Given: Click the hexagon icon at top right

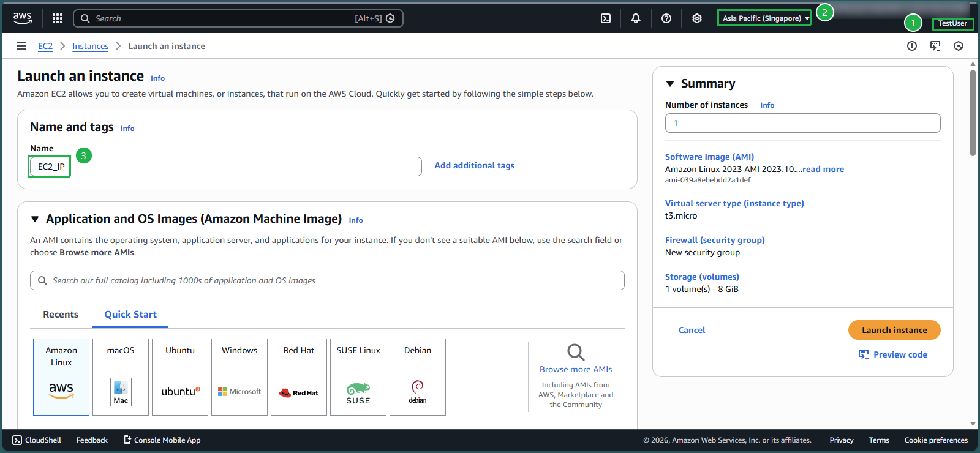Looking at the screenshot, I should (959, 46).
